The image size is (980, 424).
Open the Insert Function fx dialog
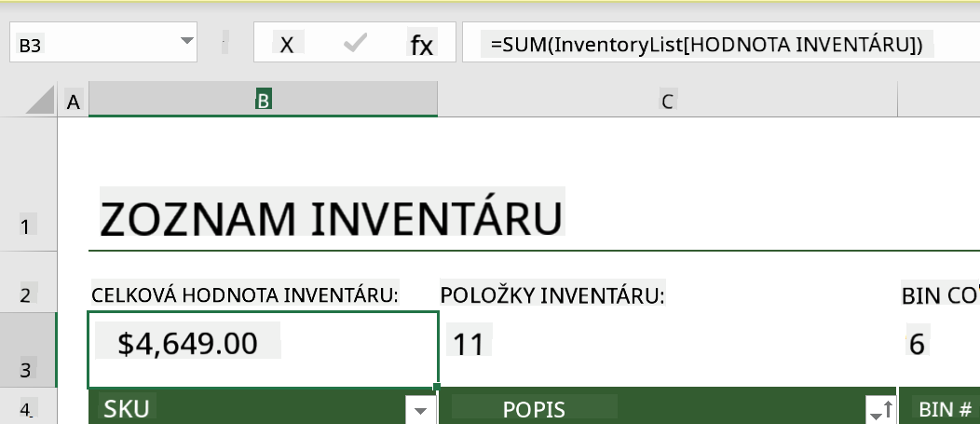click(x=421, y=45)
